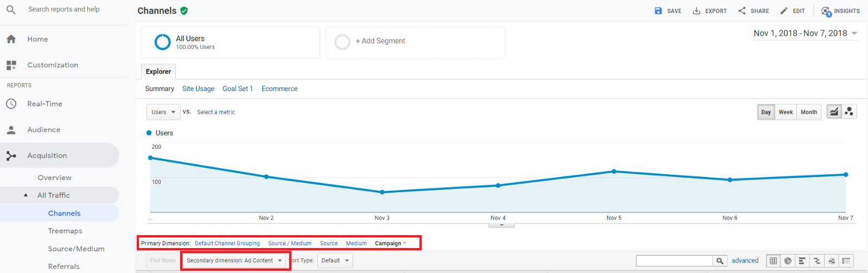This screenshot has width=868, height=273.
Task: Click the Save report icon
Action: [x=658, y=11]
